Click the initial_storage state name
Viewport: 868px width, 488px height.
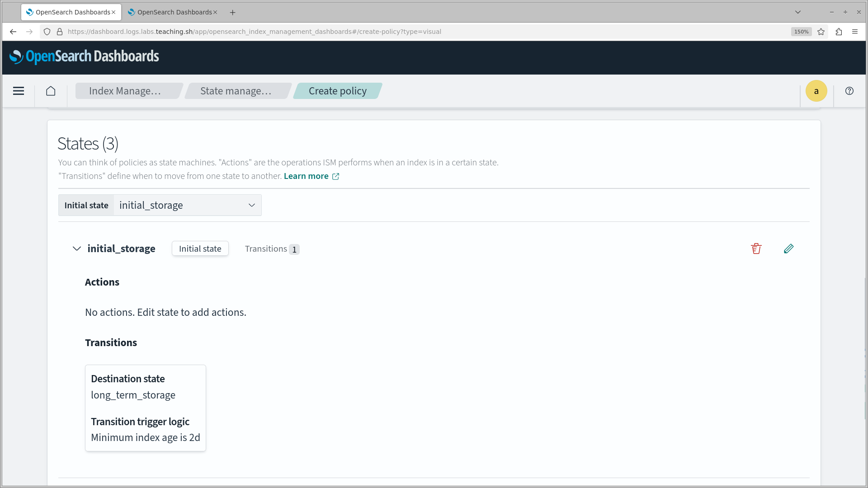[x=121, y=249]
